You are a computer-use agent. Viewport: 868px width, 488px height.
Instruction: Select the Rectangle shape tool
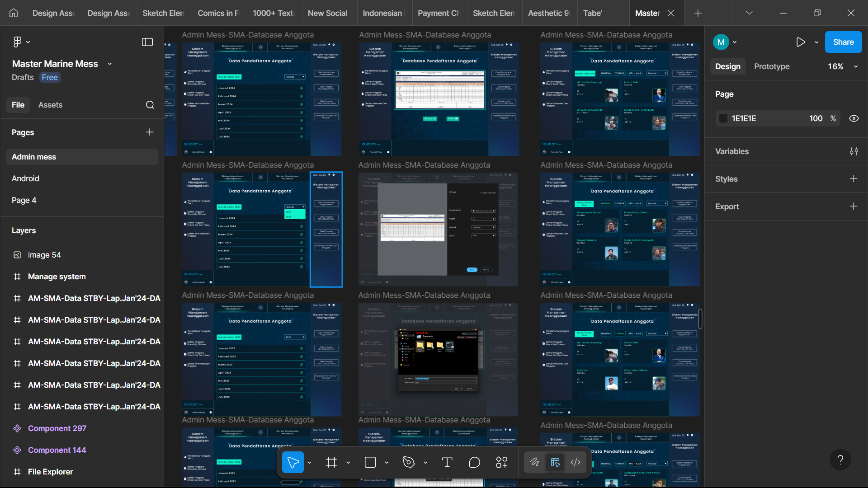370,462
